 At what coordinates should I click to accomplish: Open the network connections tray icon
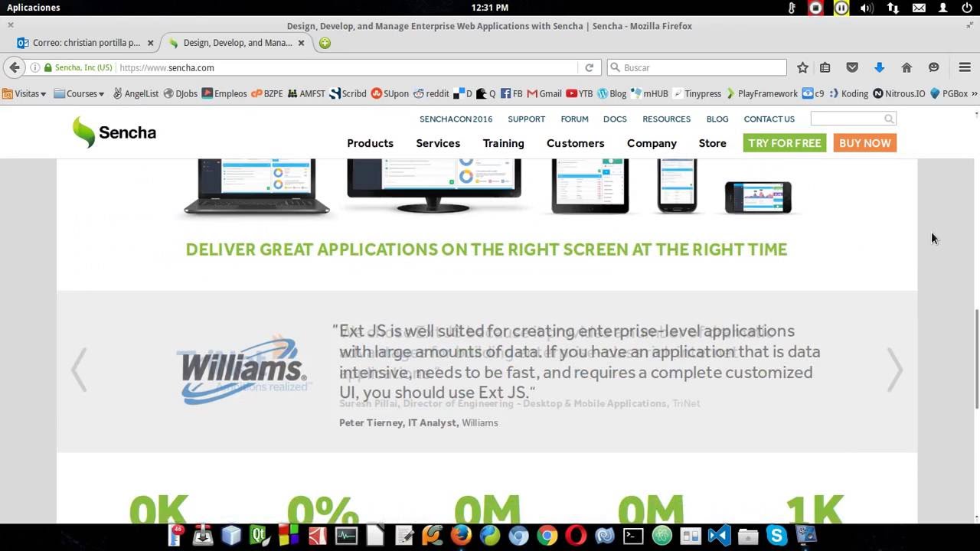click(893, 8)
